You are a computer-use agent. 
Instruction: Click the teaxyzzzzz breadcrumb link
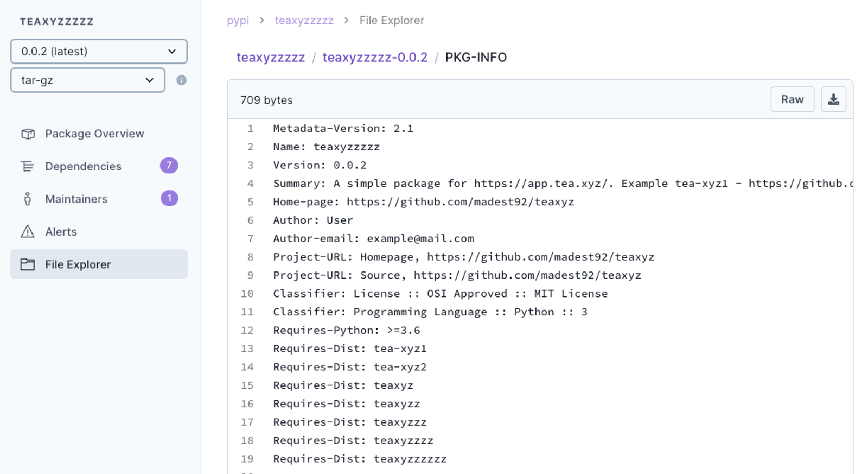[x=304, y=21]
